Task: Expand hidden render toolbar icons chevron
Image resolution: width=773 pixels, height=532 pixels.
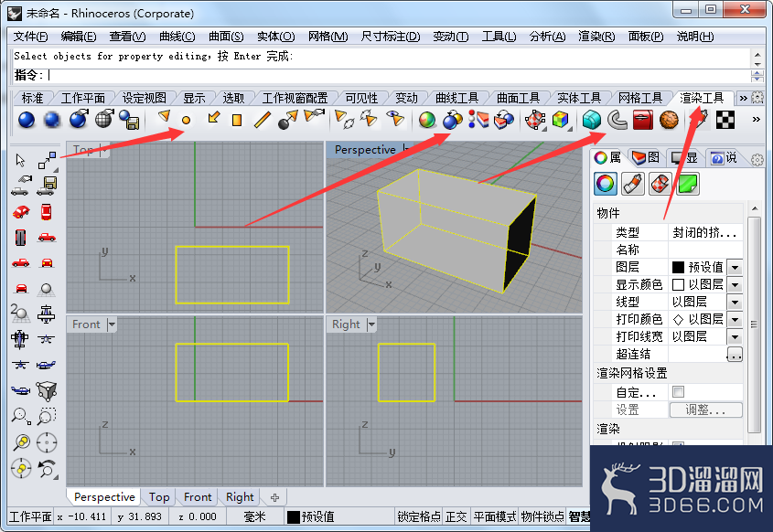Action: click(x=756, y=120)
